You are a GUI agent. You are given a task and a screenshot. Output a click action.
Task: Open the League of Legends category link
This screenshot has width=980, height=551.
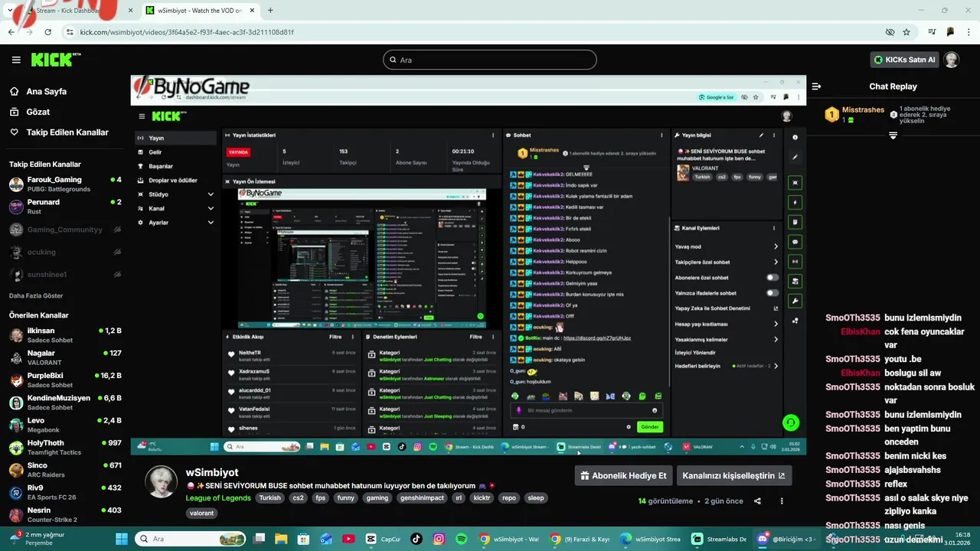tap(218, 497)
